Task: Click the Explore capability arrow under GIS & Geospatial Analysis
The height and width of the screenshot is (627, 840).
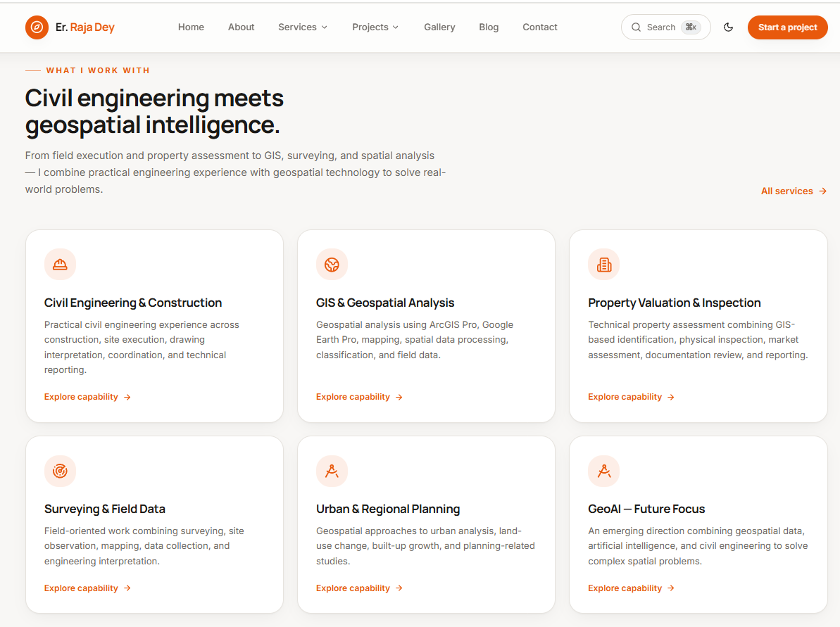Action: 399,398
